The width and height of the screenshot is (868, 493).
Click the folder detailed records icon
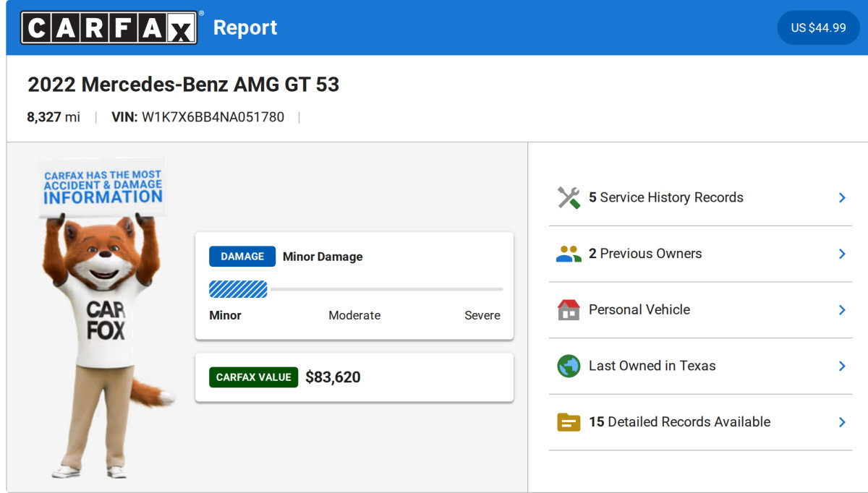coord(569,422)
